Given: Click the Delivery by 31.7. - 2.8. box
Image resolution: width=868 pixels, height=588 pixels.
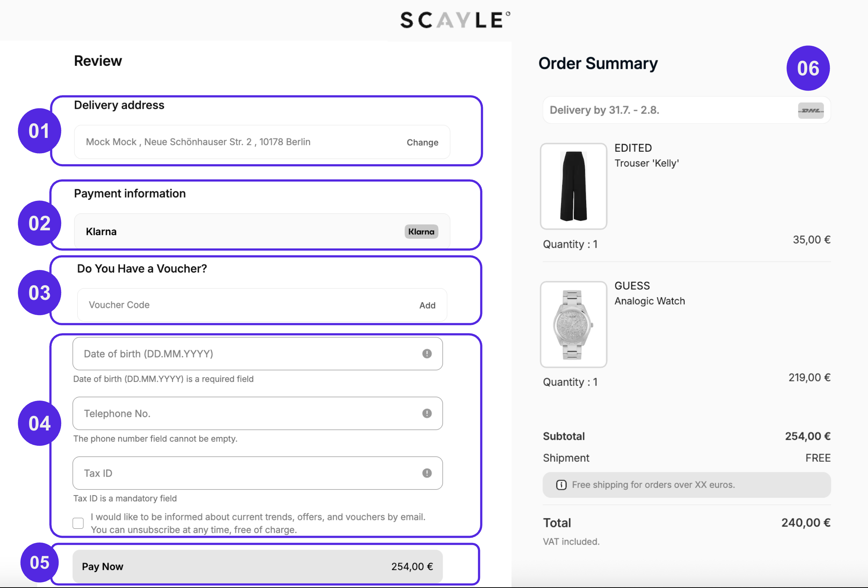Looking at the screenshot, I should click(x=668, y=110).
